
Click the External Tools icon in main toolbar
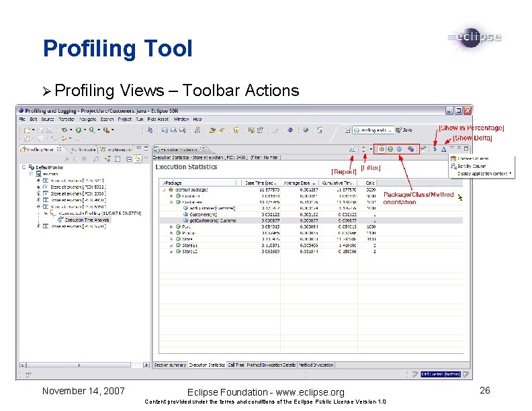(106, 130)
